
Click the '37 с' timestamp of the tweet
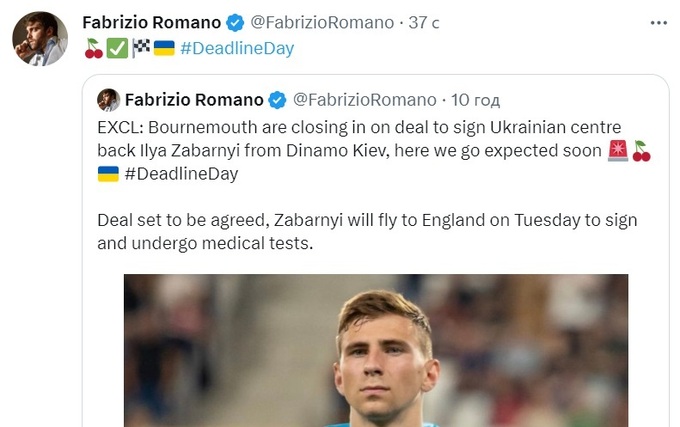pos(411,21)
